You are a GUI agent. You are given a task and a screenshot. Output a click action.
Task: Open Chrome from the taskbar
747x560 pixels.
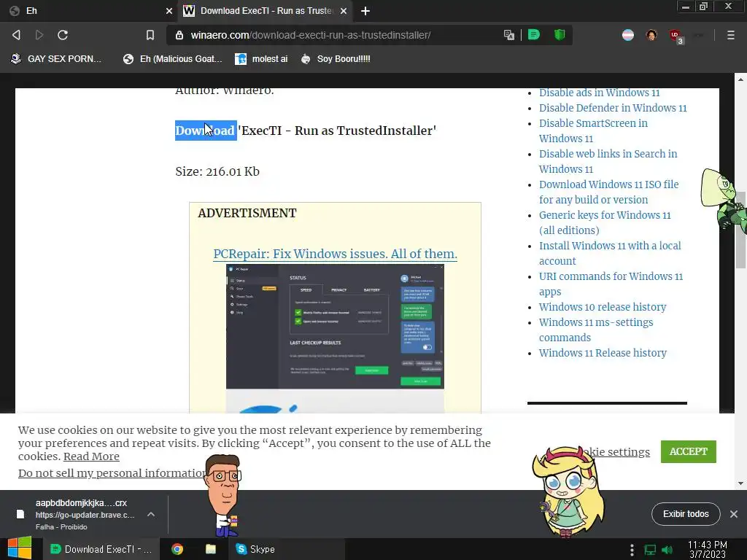[177, 549]
